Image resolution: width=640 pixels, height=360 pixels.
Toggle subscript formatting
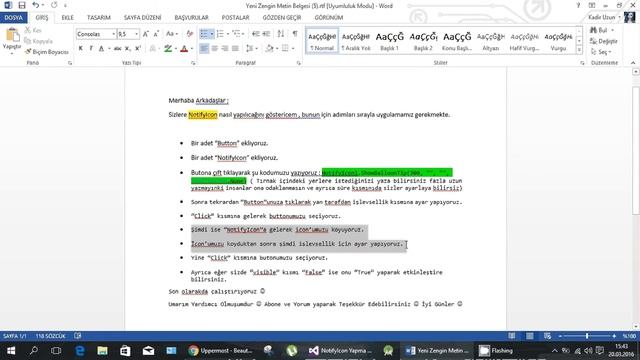[x=127, y=49]
